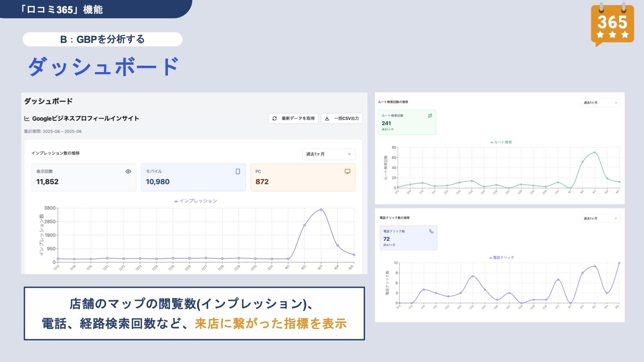Click the impression chart peak data point
Image resolution: width=644 pixels, height=362 pixels.
[x=321, y=210]
